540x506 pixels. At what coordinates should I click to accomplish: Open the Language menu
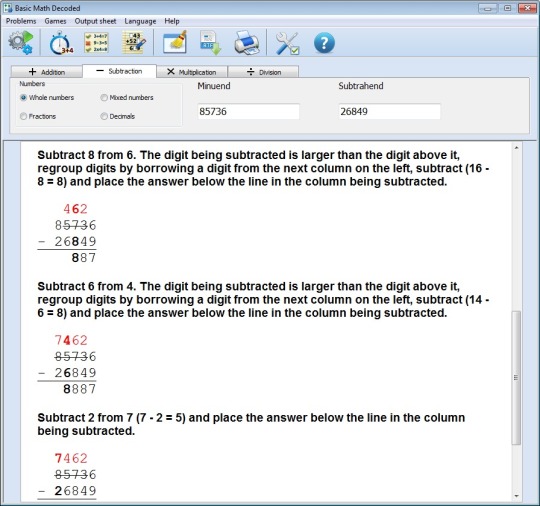coord(140,21)
